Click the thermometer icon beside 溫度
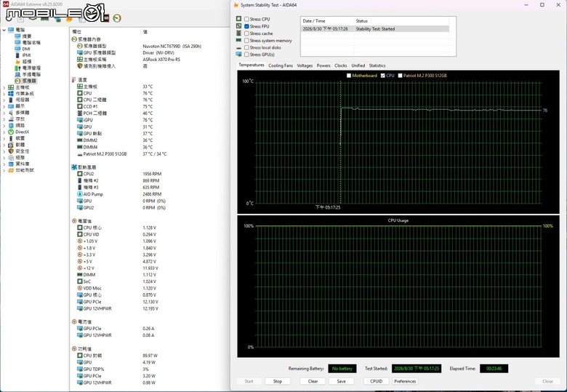Image resolution: width=567 pixels, height=392 pixels. click(x=73, y=79)
